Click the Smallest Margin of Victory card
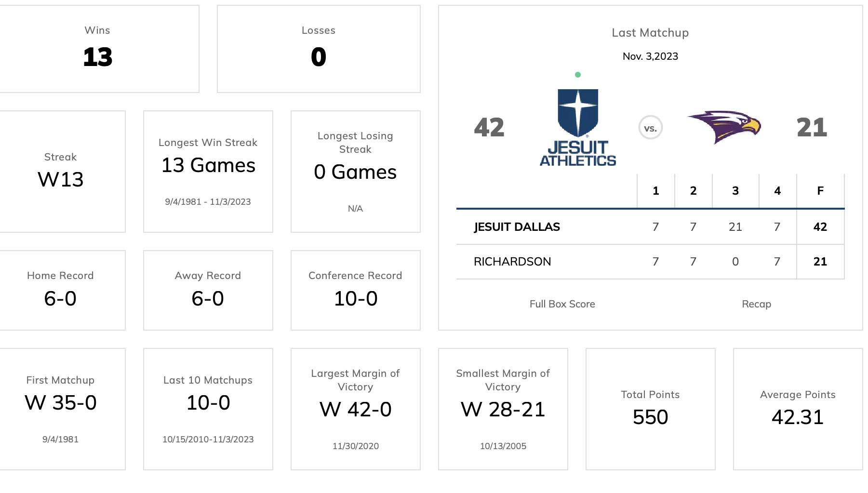The width and height of the screenshot is (868, 493). 503,409
